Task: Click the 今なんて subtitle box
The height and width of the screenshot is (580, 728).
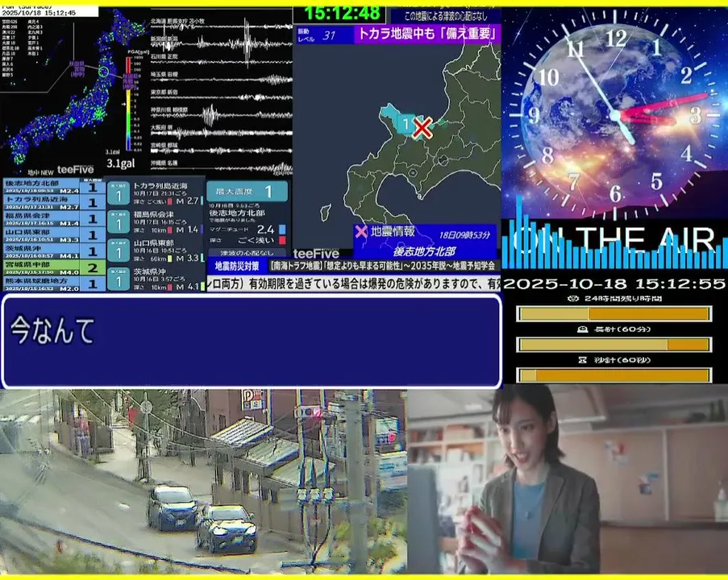Action: coord(252,341)
